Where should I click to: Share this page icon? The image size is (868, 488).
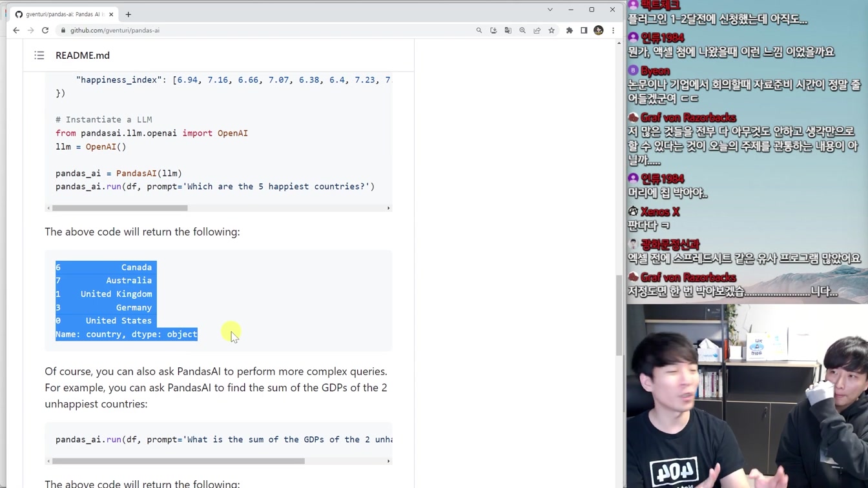coord(537,30)
